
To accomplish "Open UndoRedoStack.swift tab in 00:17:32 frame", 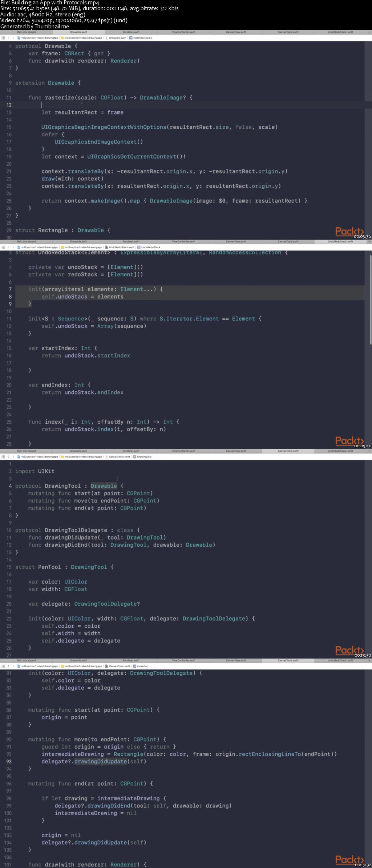I will click(x=340, y=660).
